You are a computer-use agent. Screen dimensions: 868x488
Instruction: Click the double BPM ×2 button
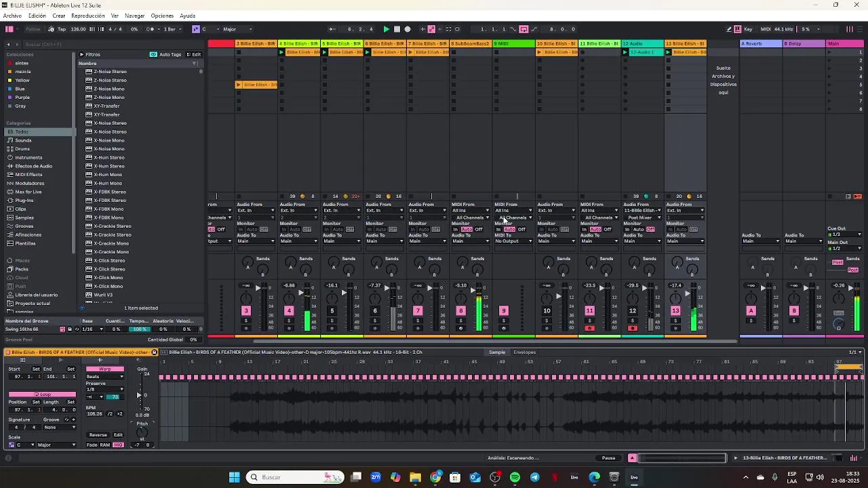120,414
